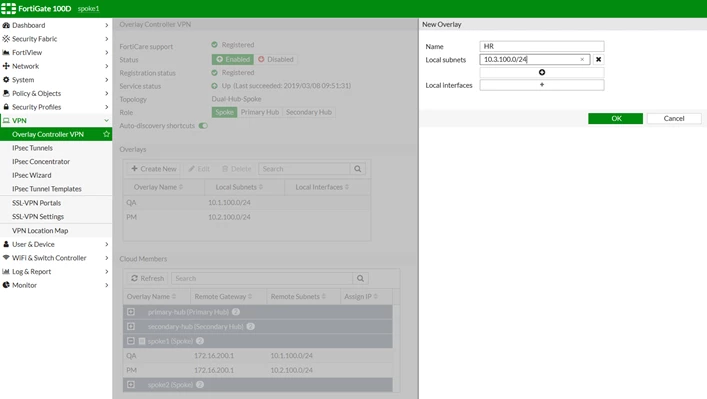Toggle Auto-discovery shortcuts switch
The image size is (707, 399).
click(203, 126)
